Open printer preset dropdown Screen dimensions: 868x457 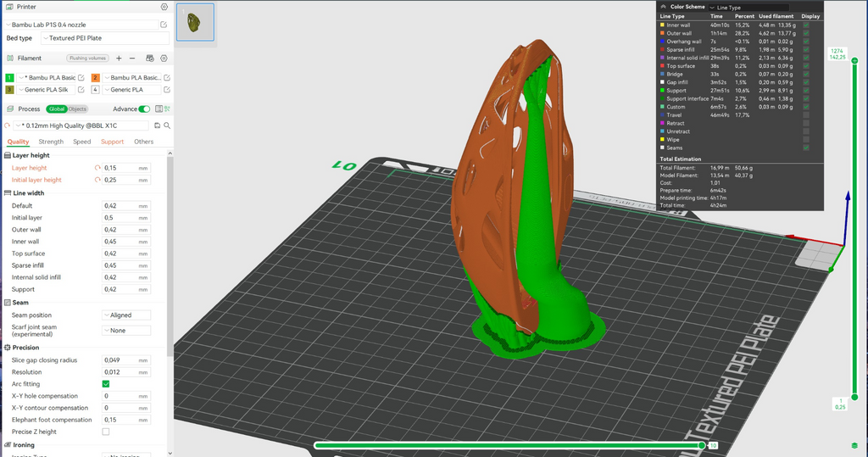pos(82,25)
